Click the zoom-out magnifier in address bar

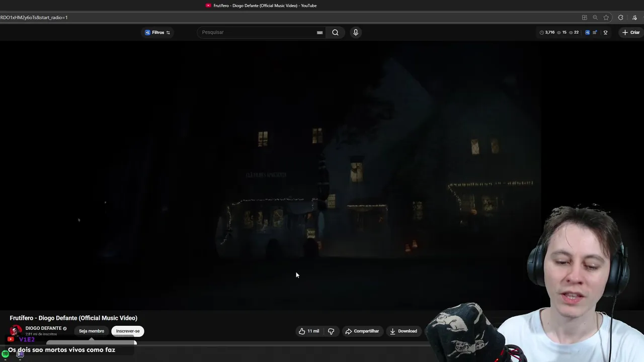(x=595, y=17)
